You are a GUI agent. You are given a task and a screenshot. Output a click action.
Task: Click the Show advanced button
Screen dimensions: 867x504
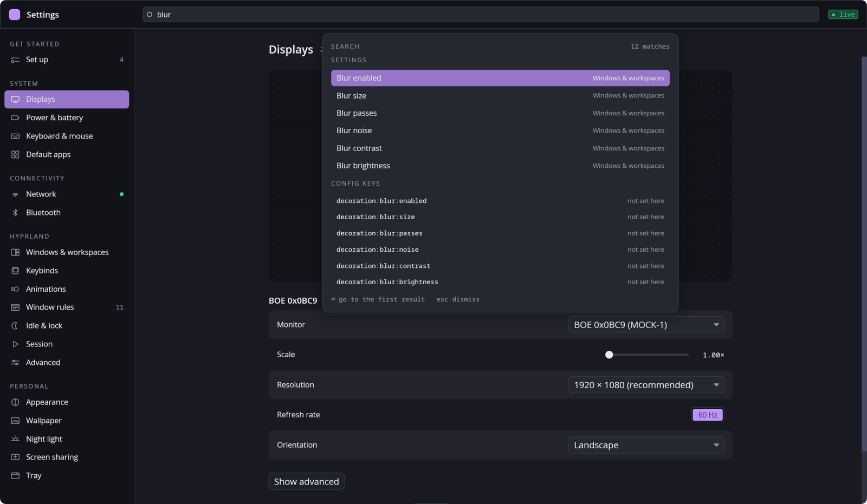coord(307,481)
